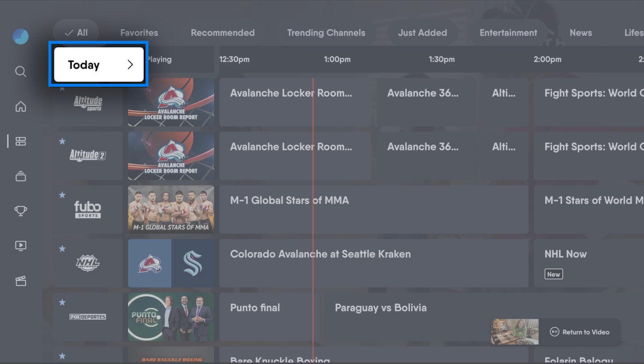This screenshot has height=364, width=644.
Task: Select the All filter tab
Action: (x=76, y=33)
